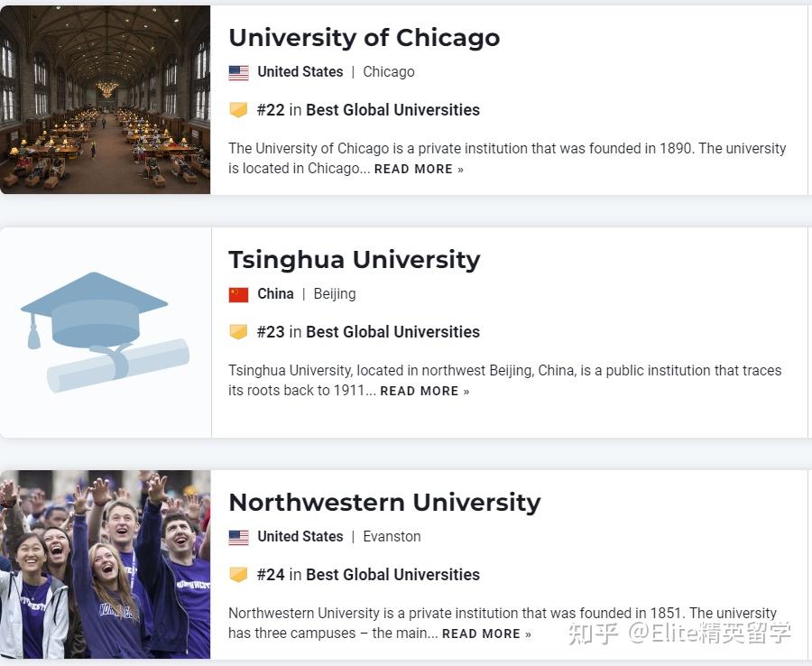Open the Tsinghua University page
812x666 pixels.
click(x=354, y=260)
